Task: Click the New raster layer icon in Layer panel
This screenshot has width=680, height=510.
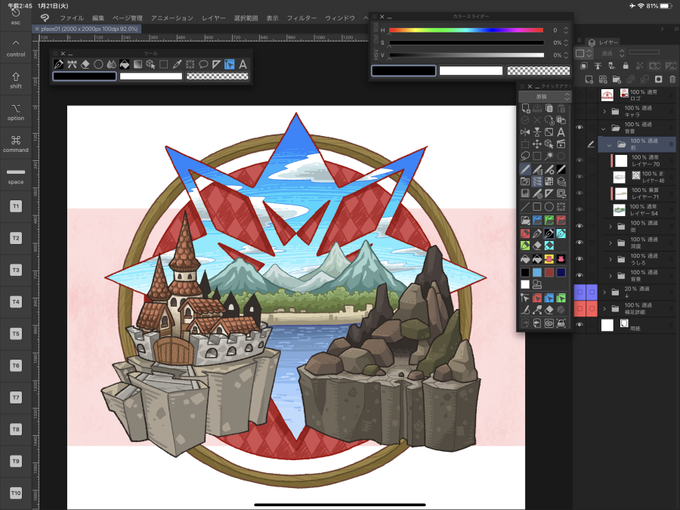Action: coord(589,79)
